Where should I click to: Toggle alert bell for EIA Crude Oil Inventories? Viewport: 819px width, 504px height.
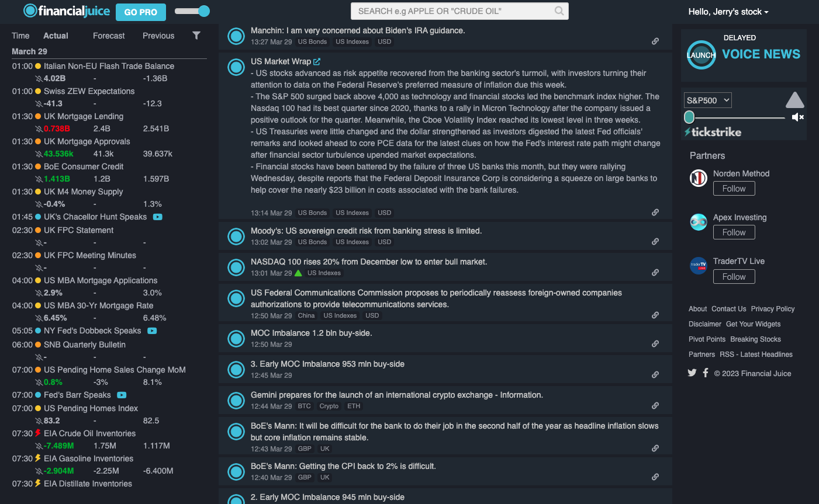pyautogui.click(x=39, y=446)
